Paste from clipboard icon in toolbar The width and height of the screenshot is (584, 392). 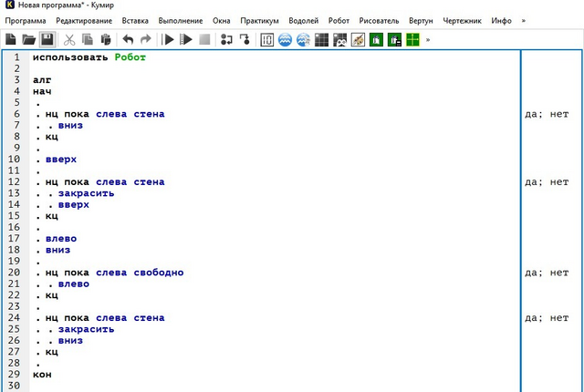coord(106,39)
